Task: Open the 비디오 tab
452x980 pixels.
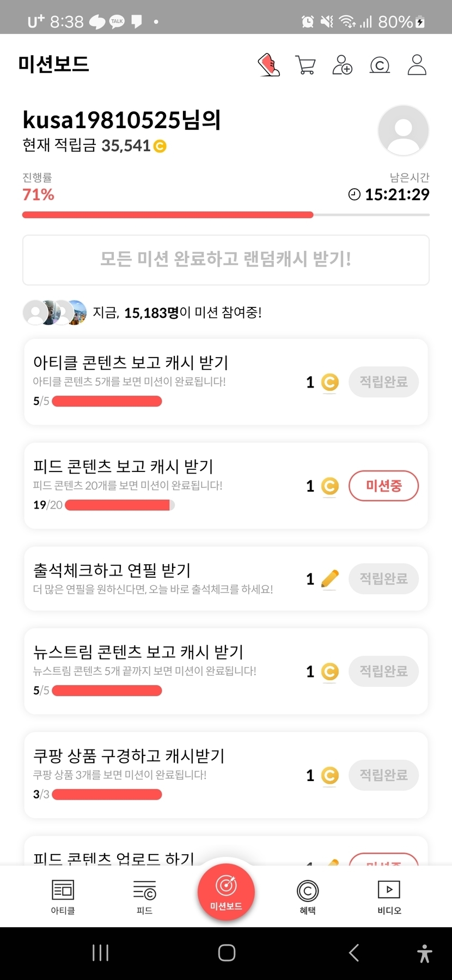Action: 389,897
